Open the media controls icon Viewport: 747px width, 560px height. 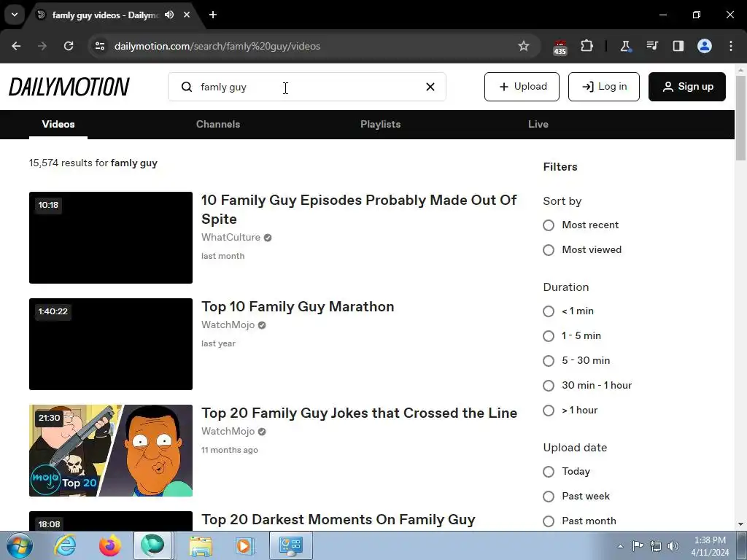pyautogui.click(x=651, y=46)
